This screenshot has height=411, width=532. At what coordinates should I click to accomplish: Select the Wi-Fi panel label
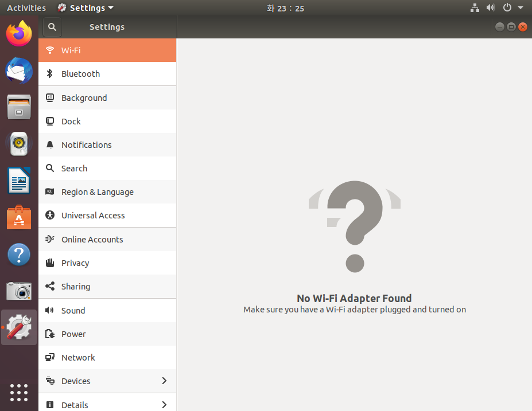(x=71, y=50)
